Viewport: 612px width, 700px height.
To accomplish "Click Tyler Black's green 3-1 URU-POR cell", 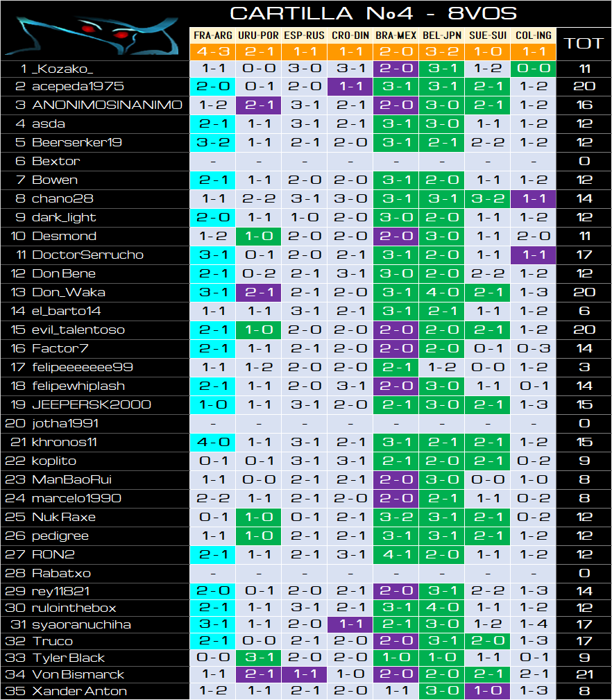I will pos(258,658).
